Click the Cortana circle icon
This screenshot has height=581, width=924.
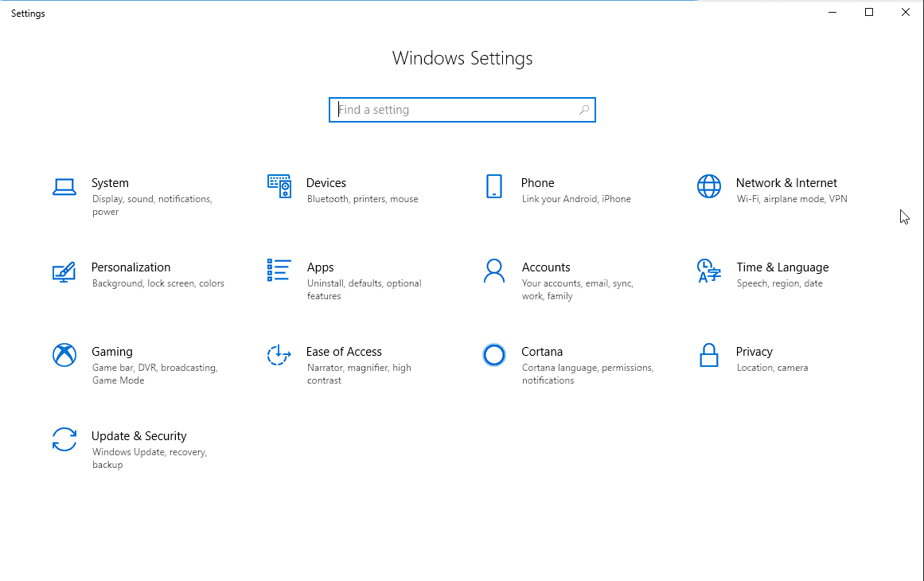[x=494, y=356]
